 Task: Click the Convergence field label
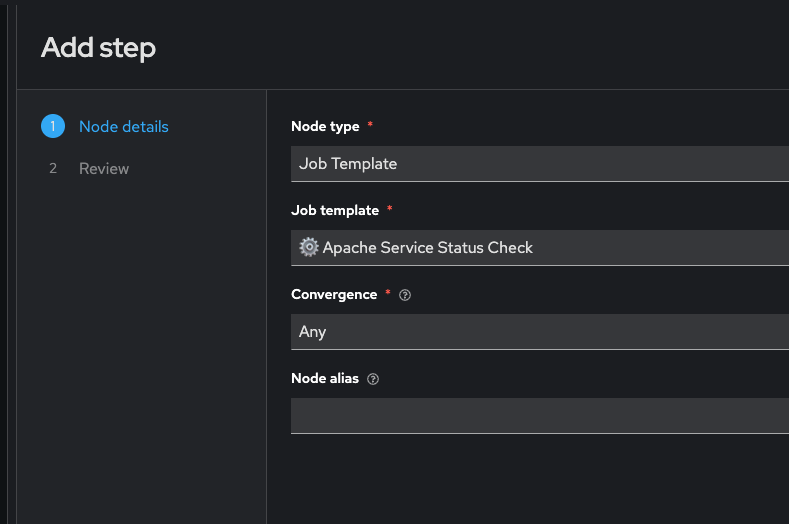click(334, 294)
